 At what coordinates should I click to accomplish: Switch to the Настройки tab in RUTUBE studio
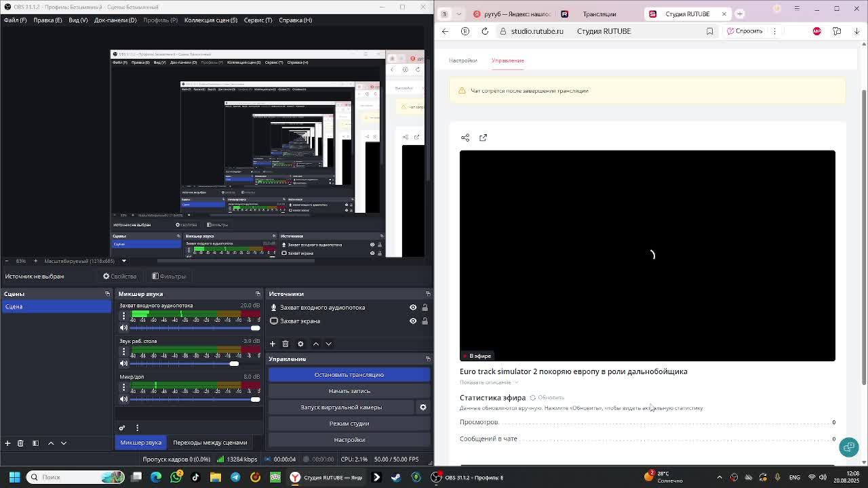click(x=463, y=60)
